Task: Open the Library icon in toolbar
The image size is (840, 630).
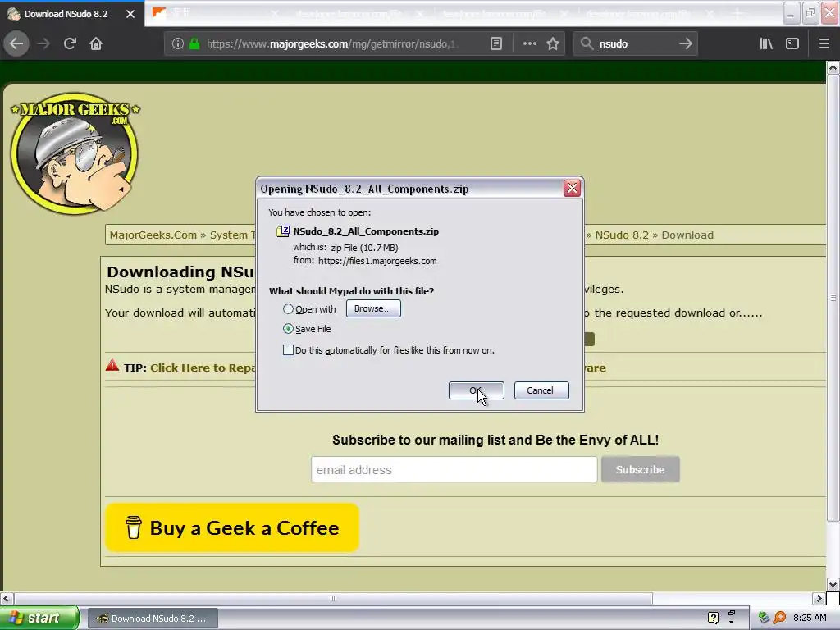Action: [766, 44]
